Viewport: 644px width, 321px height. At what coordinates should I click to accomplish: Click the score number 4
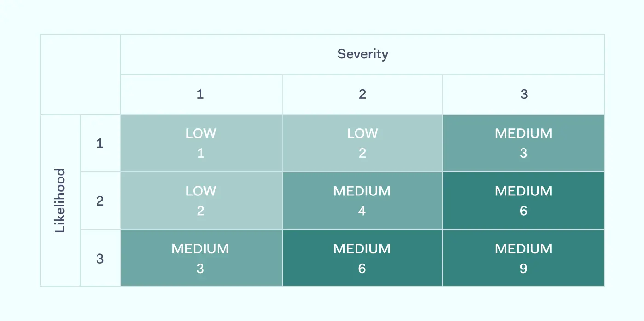(362, 211)
